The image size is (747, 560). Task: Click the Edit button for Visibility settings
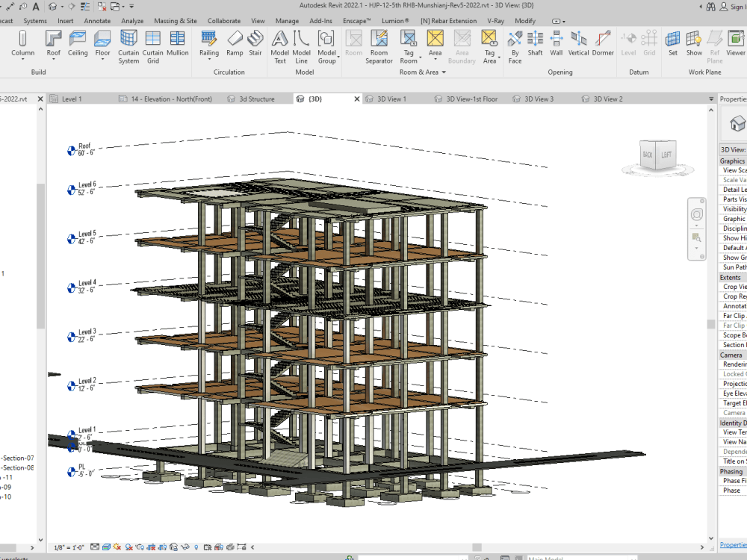[x=743, y=209]
